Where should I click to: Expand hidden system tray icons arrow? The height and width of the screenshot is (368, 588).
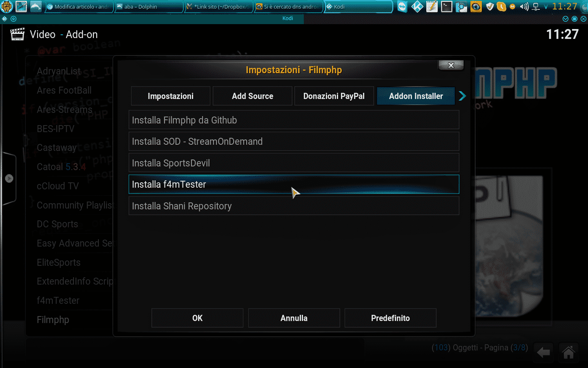click(x=546, y=7)
